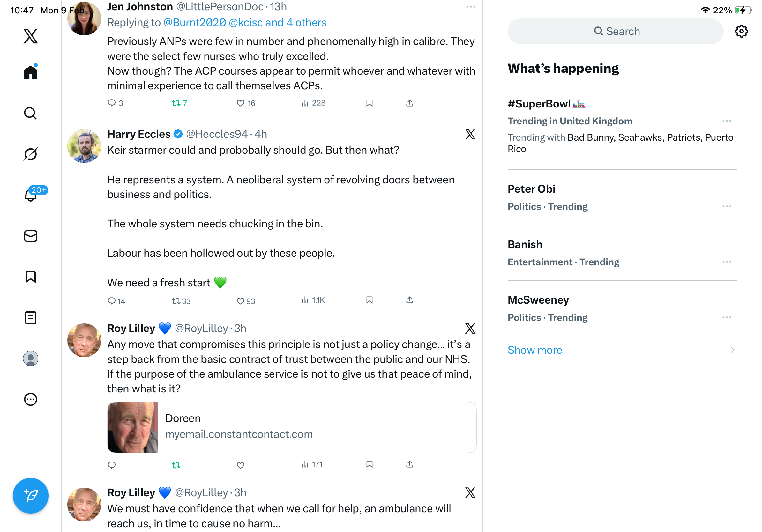
Task: Open the sidebar More circle menu
Action: [31, 399]
